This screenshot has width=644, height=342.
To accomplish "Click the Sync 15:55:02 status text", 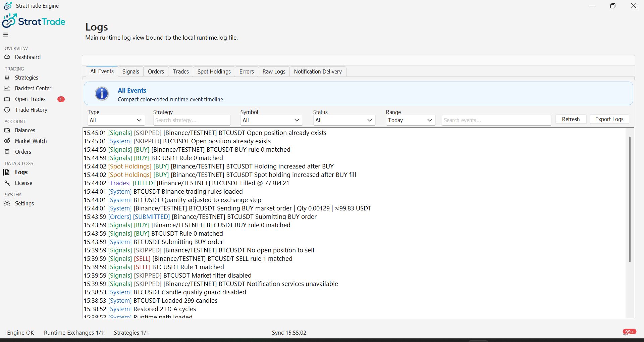I will pos(289,333).
